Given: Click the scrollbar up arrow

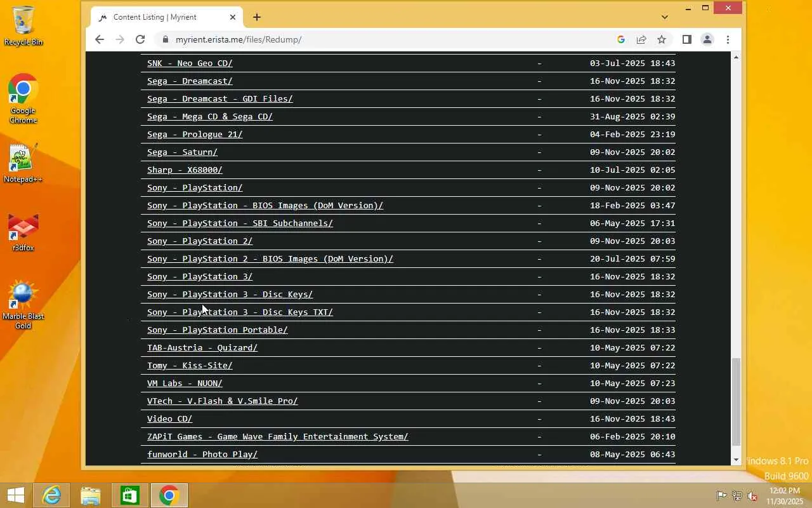Looking at the screenshot, I should [x=736, y=57].
